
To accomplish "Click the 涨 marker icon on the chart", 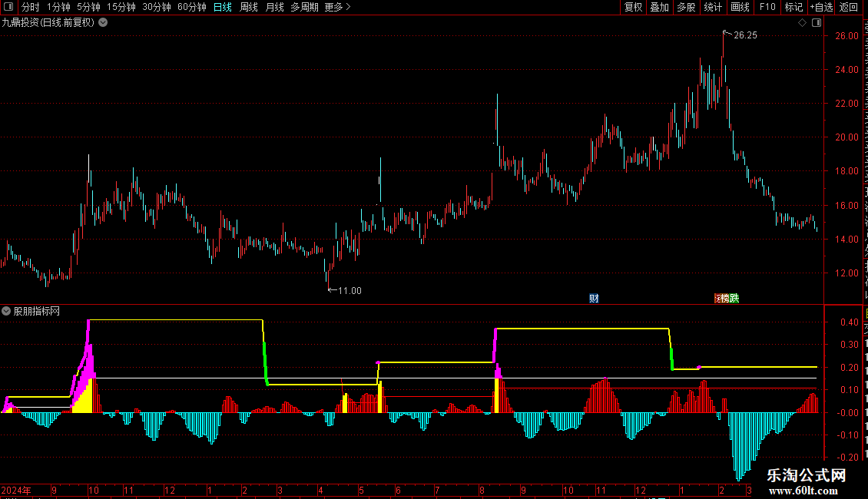I will (x=717, y=298).
